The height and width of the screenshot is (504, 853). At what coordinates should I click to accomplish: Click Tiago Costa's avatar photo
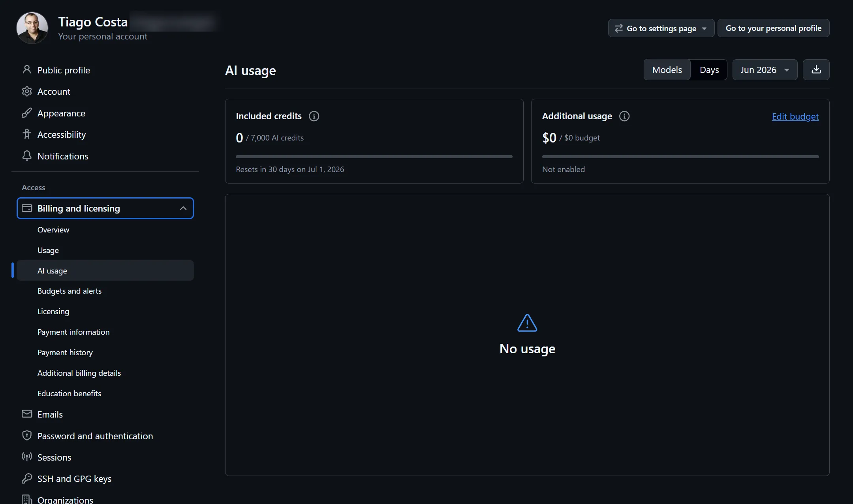click(32, 28)
